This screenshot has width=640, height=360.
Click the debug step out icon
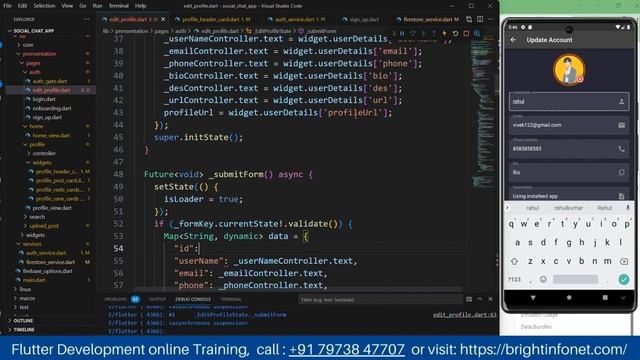point(434,33)
